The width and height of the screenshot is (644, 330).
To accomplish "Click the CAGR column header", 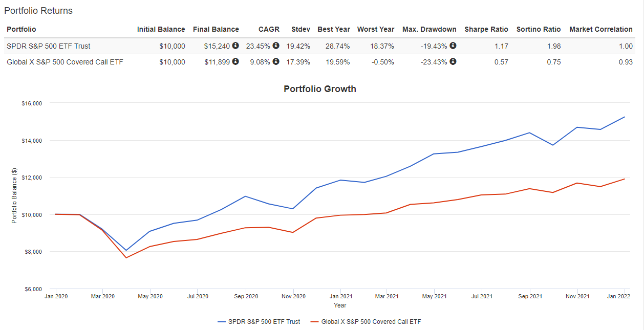I will [269, 29].
